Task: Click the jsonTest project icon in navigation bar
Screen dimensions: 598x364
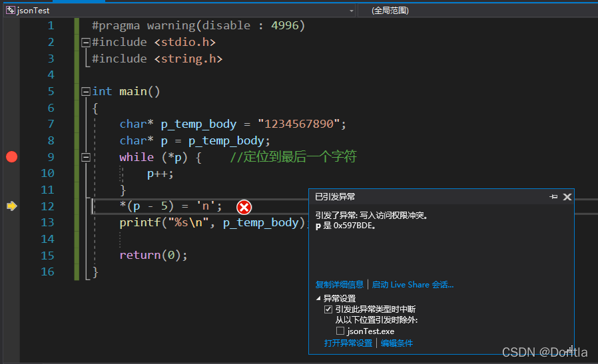Action: point(11,10)
